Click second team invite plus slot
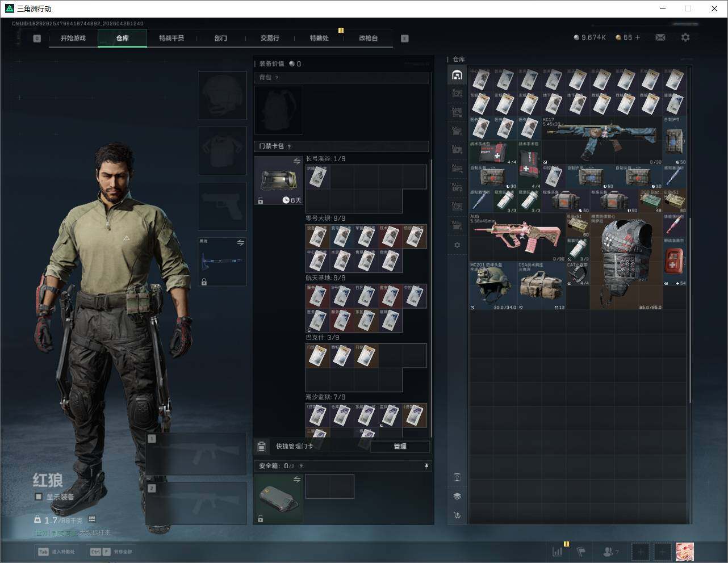The height and width of the screenshot is (563, 728). coord(662,551)
